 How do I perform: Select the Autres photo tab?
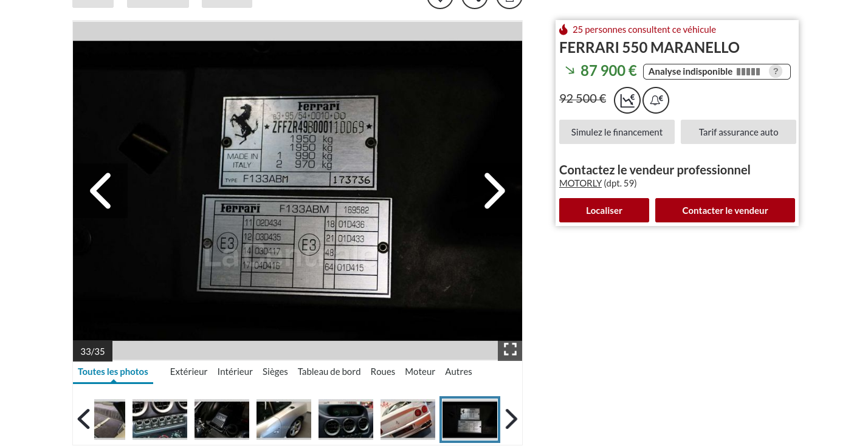pyautogui.click(x=458, y=372)
